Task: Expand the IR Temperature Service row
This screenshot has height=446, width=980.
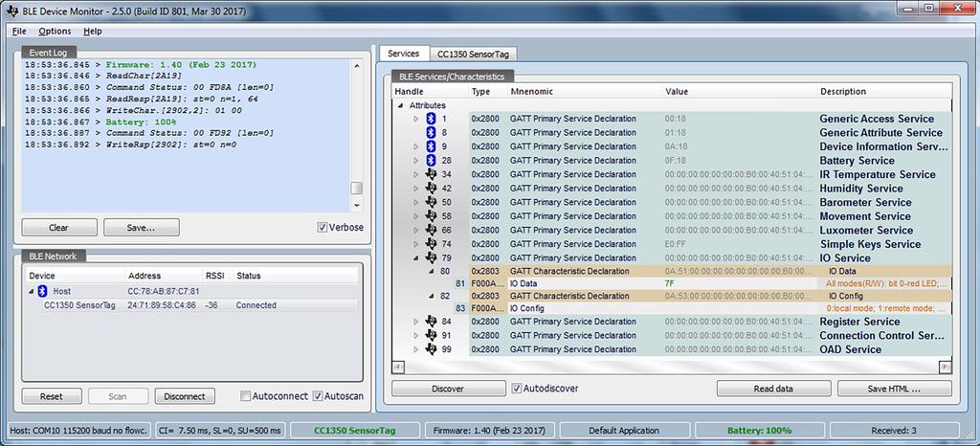Action: coord(416,174)
